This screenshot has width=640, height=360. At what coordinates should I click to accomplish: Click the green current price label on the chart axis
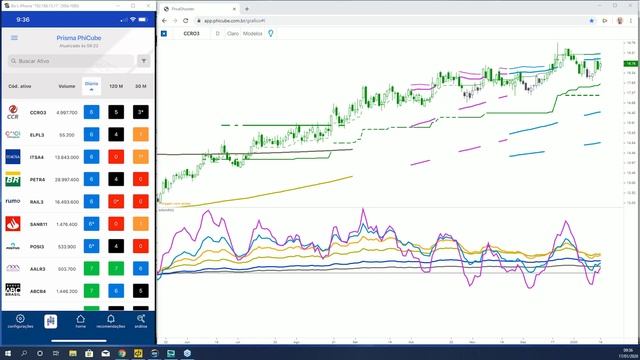point(630,64)
